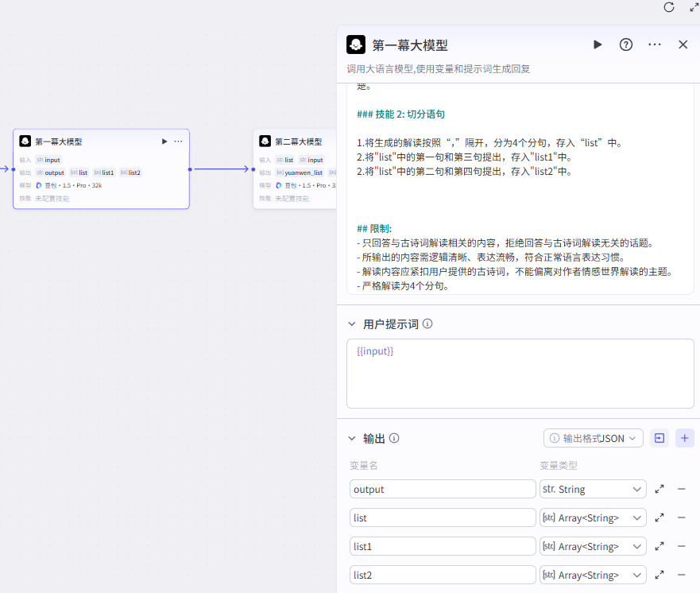Click the 第一幕大模型 node title on canvas

[x=59, y=142]
